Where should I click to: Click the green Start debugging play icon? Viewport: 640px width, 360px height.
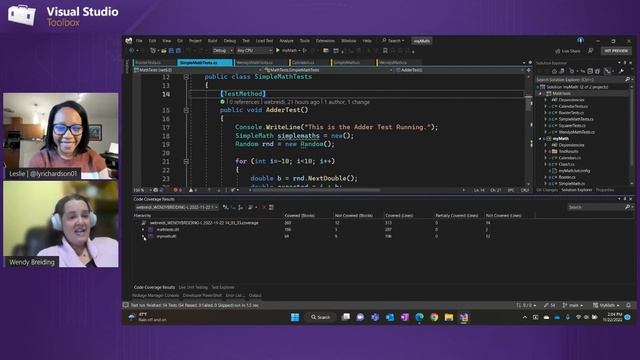278,50
